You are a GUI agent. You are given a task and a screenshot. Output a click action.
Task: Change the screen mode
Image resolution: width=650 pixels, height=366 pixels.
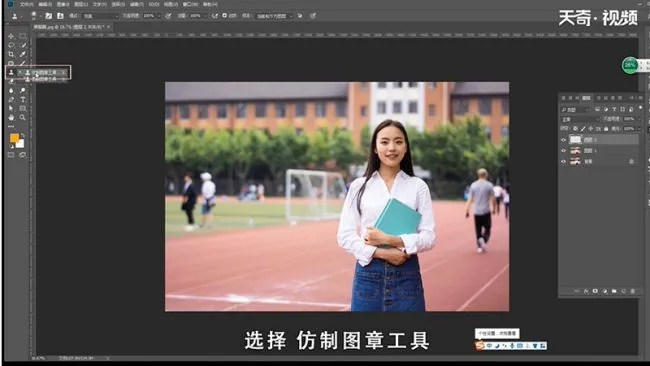coord(22,155)
